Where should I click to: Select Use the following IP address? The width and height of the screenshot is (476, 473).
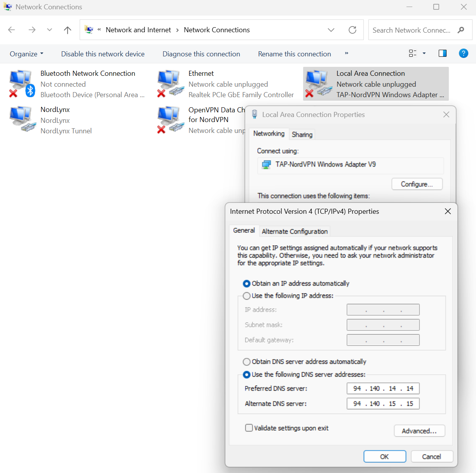pos(247,296)
